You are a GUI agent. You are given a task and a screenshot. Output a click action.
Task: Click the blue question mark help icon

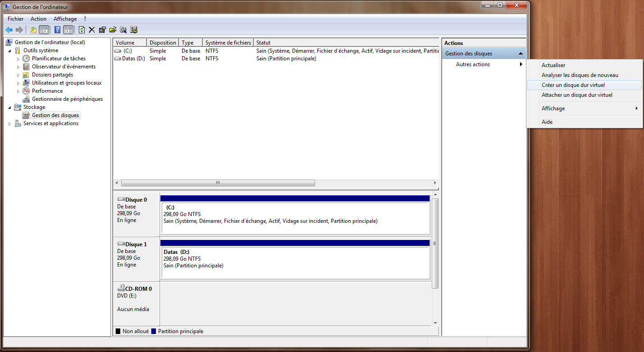coord(57,30)
